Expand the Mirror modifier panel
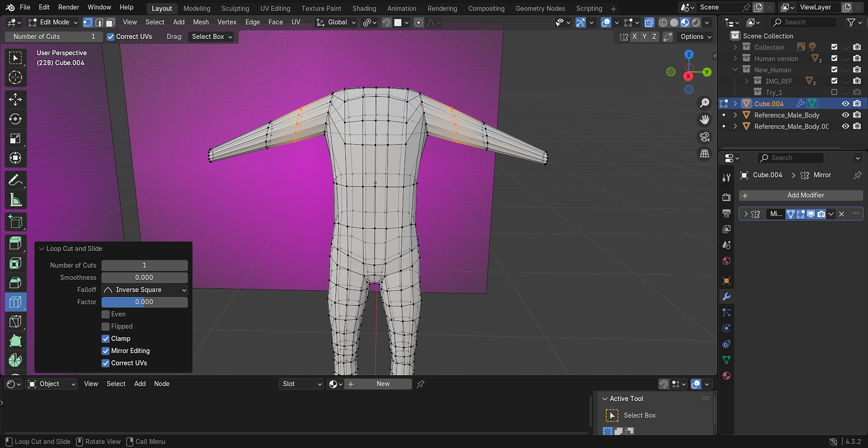The width and height of the screenshot is (868, 448). [x=746, y=214]
